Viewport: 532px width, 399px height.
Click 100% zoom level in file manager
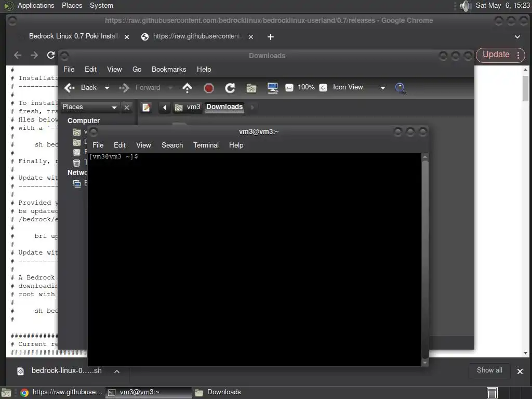click(306, 87)
